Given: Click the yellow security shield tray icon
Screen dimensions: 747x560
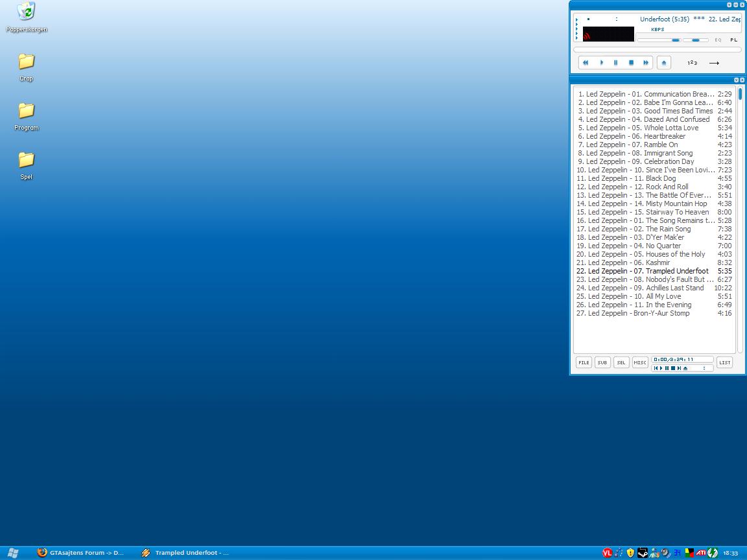Looking at the screenshot, I should pyautogui.click(x=631, y=553).
